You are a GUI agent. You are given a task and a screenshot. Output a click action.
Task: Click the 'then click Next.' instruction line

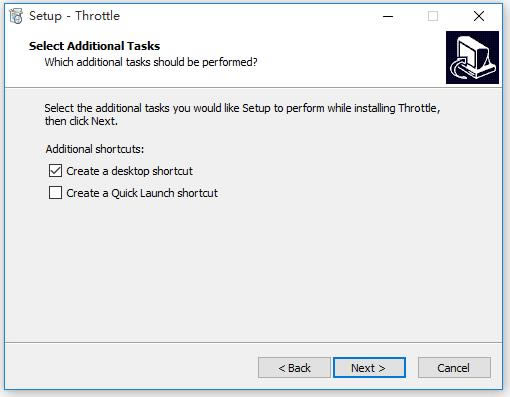[x=81, y=121]
